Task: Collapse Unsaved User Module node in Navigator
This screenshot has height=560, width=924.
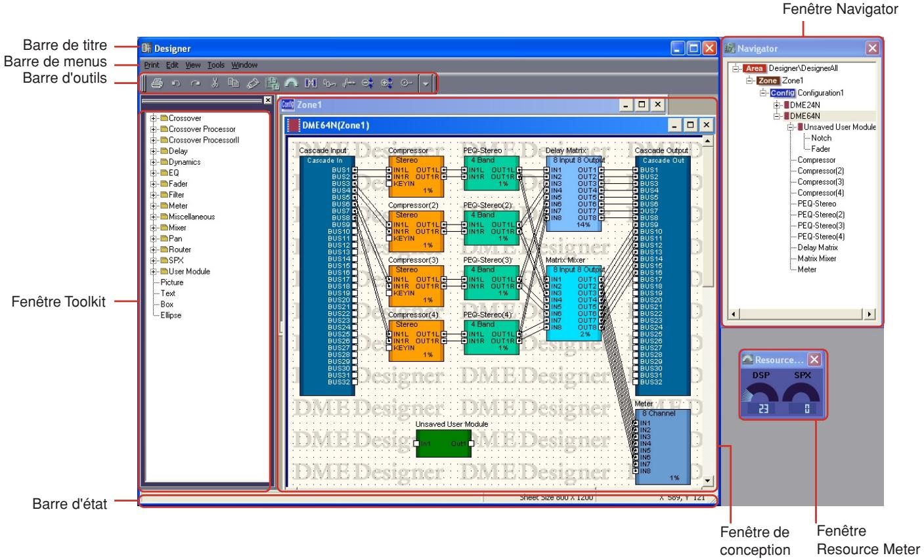Action: [791, 127]
